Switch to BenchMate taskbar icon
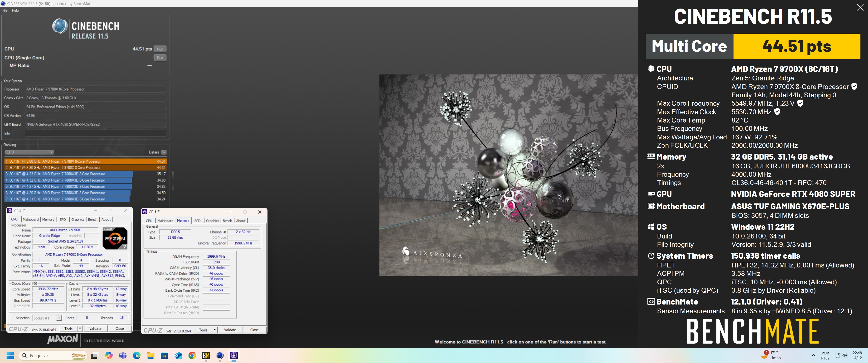868x363 pixels. (x=206, y=356)
